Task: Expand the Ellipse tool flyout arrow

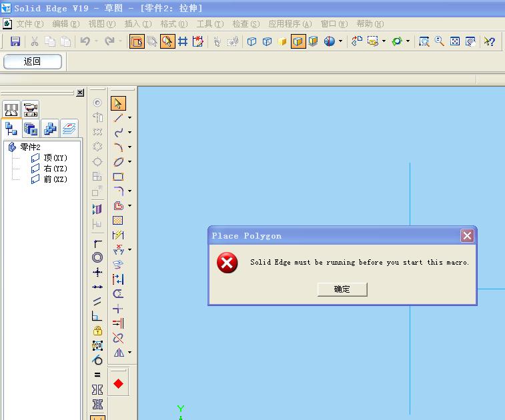Action: click(130, 161)
